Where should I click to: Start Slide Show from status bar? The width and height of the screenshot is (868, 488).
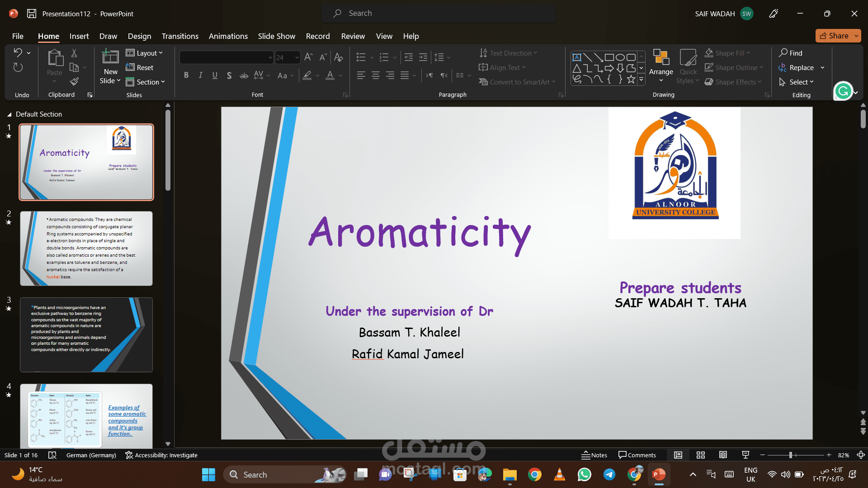click(745, 455)
